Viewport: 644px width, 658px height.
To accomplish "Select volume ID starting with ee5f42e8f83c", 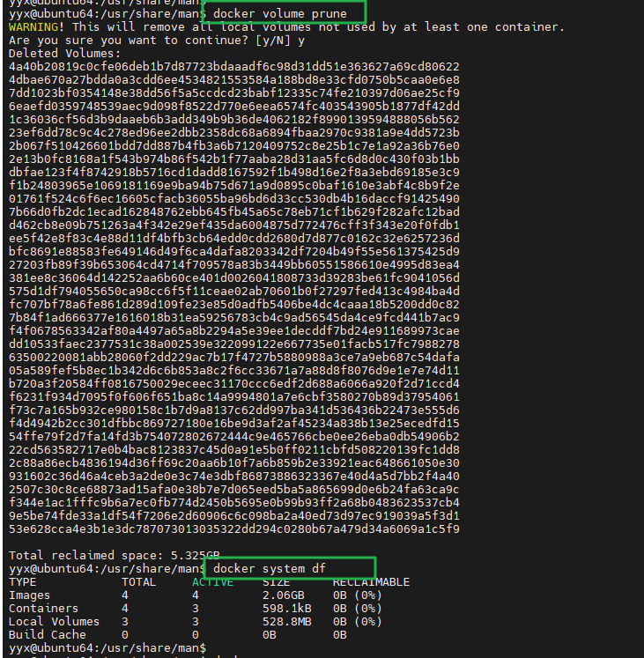I will (234, 239).
